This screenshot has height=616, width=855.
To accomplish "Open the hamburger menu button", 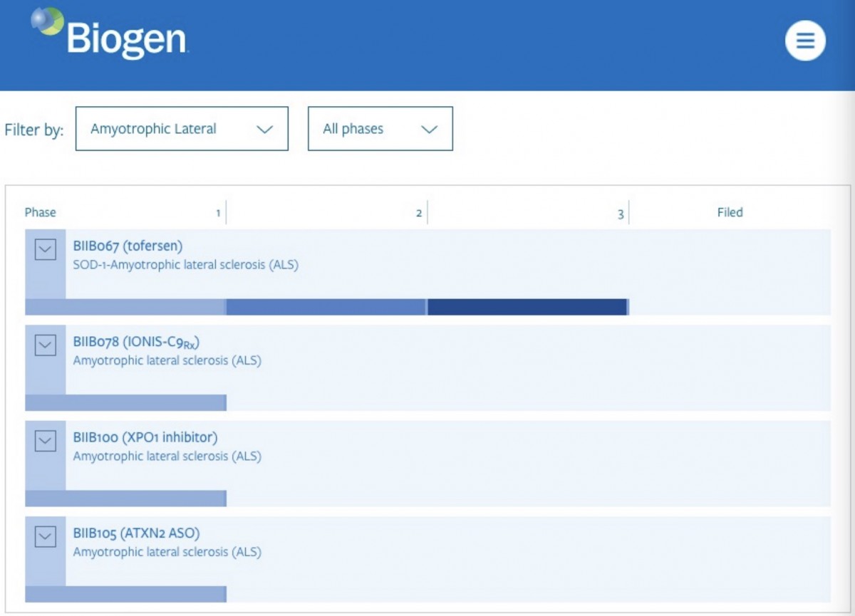I will [x=805, y=40].
